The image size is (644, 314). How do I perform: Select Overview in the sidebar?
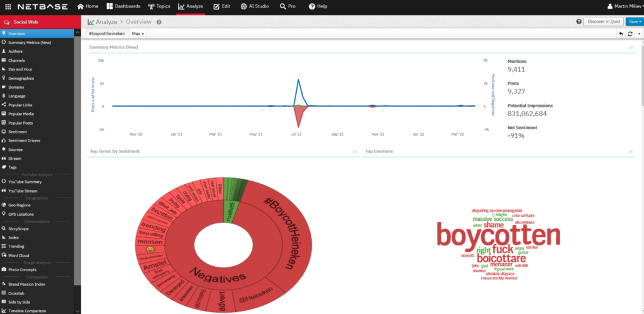click(37, 34)
